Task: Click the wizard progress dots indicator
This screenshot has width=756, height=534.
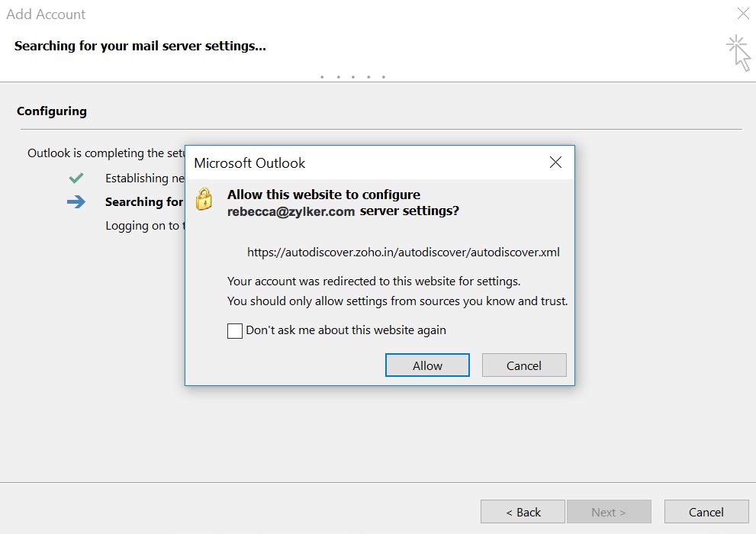Action: click(x=352, y=76)
